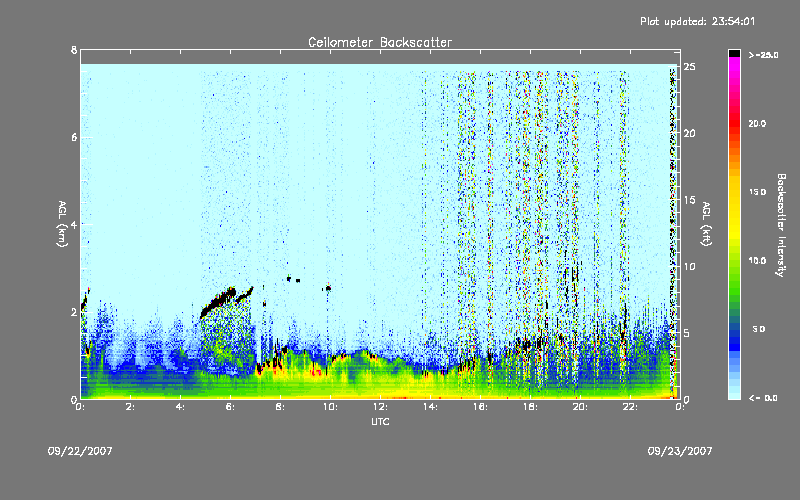Click the 25 kft tick on right axis
This screenshot has width=800, height=500.
[690, 67]
